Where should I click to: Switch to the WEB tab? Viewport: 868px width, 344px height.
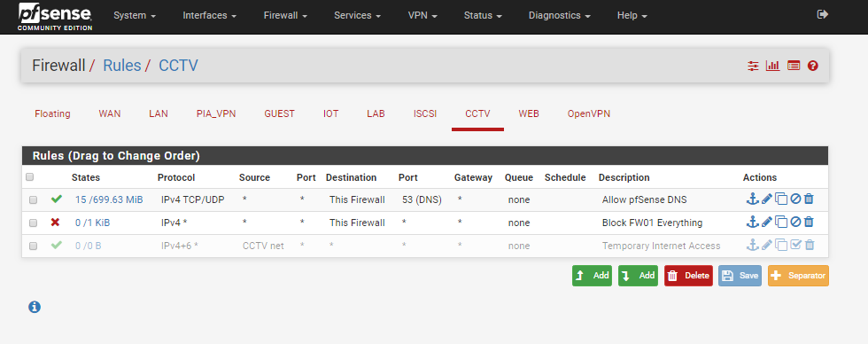tap(529, 113)
